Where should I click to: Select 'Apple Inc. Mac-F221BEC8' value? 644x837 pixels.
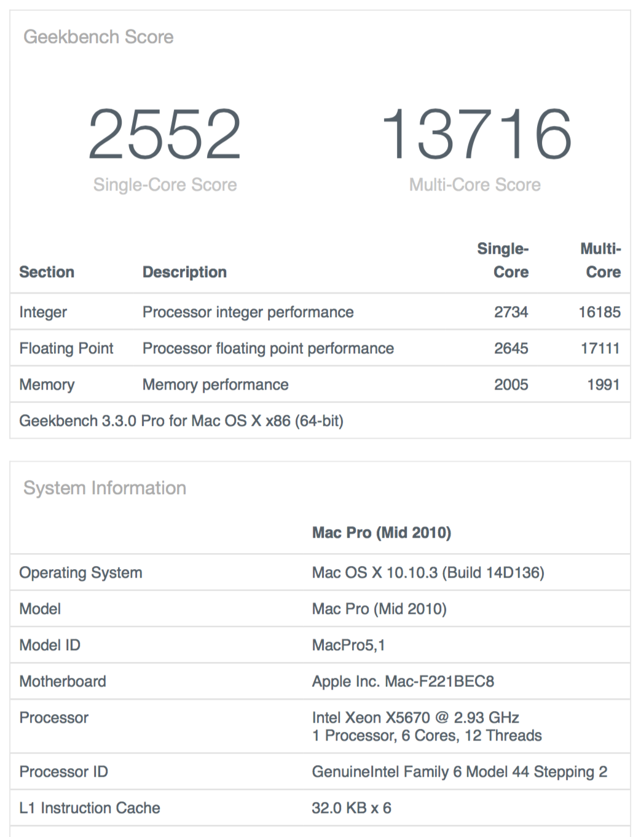(x=403, y=682)
